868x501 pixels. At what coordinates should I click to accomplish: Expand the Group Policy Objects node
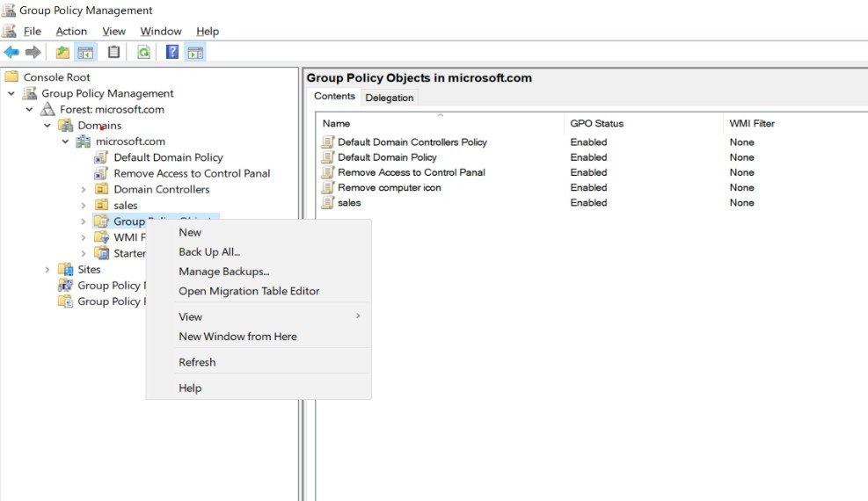click(83, 221)
